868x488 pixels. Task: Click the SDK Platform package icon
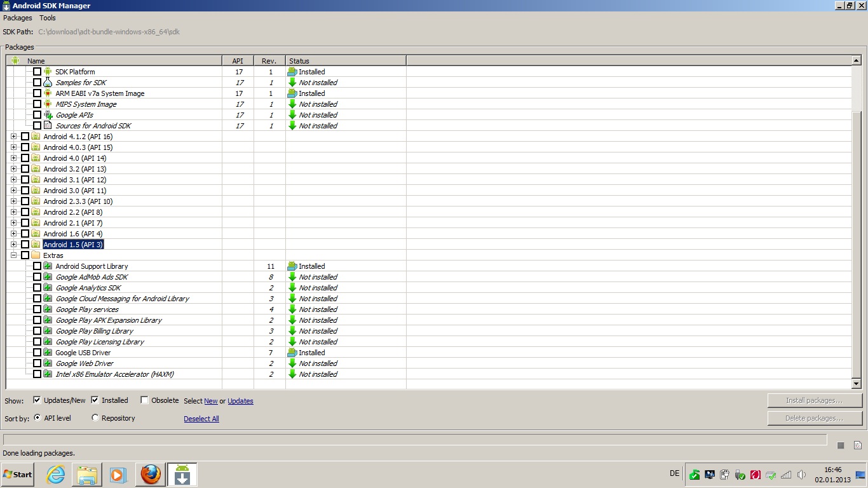[x=48, y=72]
